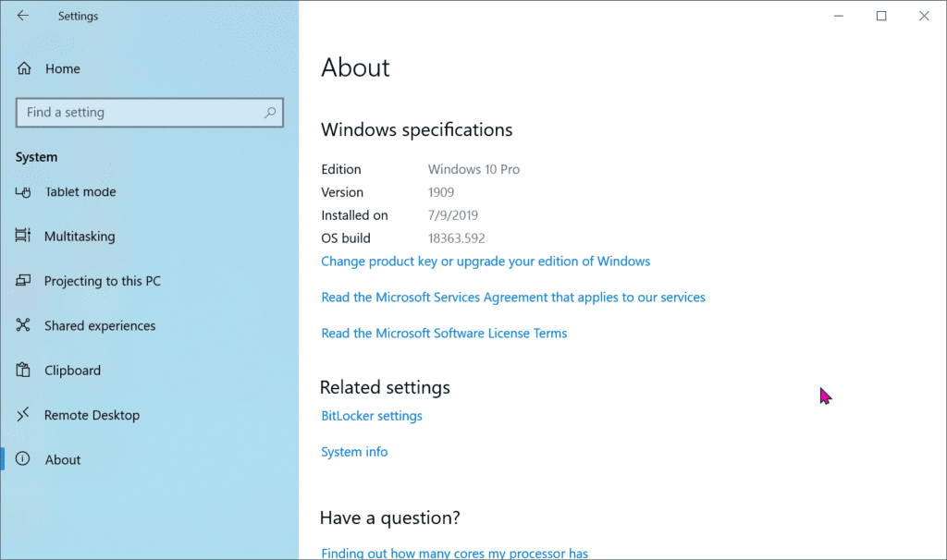Select the Projecting to this PC icon

click(x=23, y=281)
